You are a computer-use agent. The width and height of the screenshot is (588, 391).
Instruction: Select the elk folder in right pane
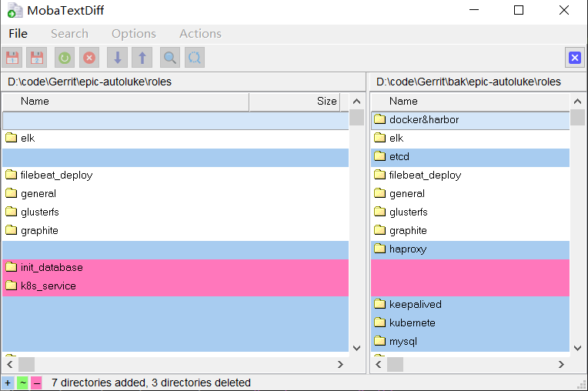pos(470,139)
